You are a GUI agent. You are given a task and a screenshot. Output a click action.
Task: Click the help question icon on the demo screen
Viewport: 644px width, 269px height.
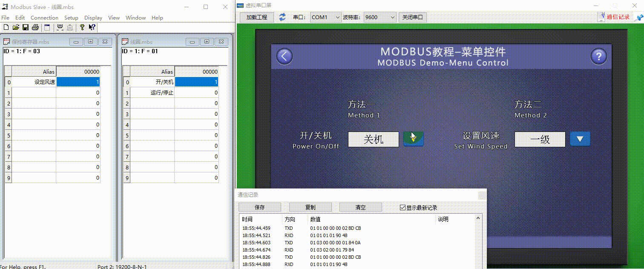pos(598,56)
